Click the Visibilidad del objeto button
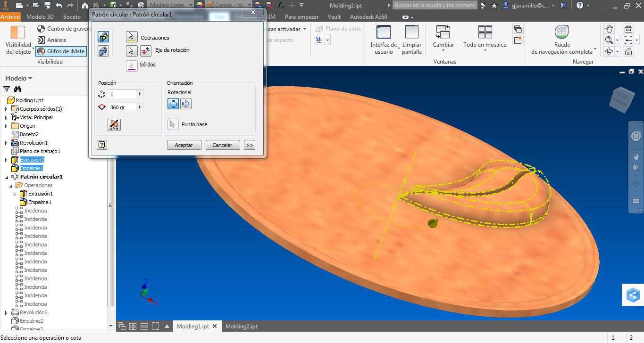Screen dimensions: 644x343 (18, 40)
